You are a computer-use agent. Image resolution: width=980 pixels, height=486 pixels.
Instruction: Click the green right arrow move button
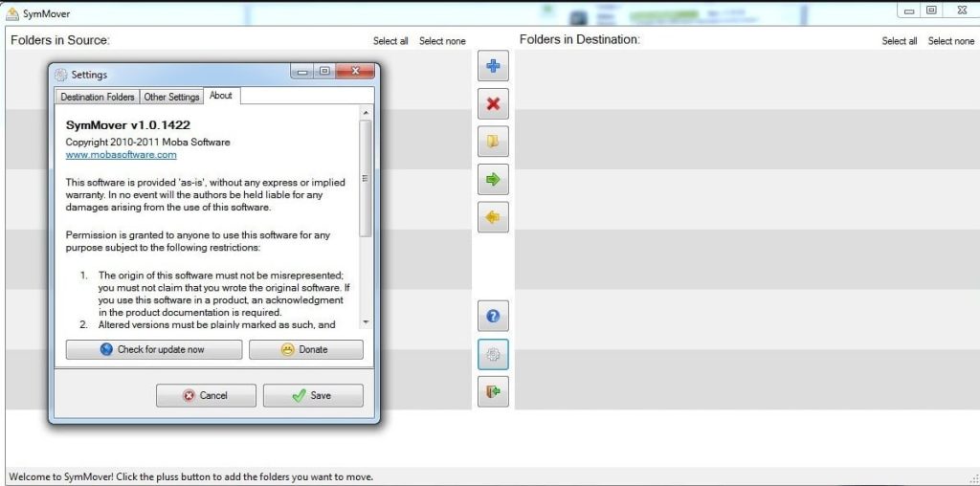click(x=493, y=179)
